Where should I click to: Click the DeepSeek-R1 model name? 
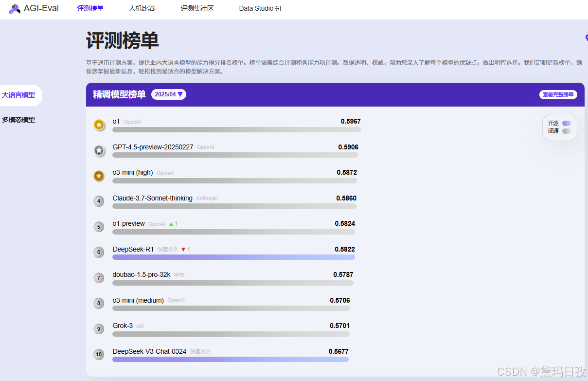click(x=133, y=249)
